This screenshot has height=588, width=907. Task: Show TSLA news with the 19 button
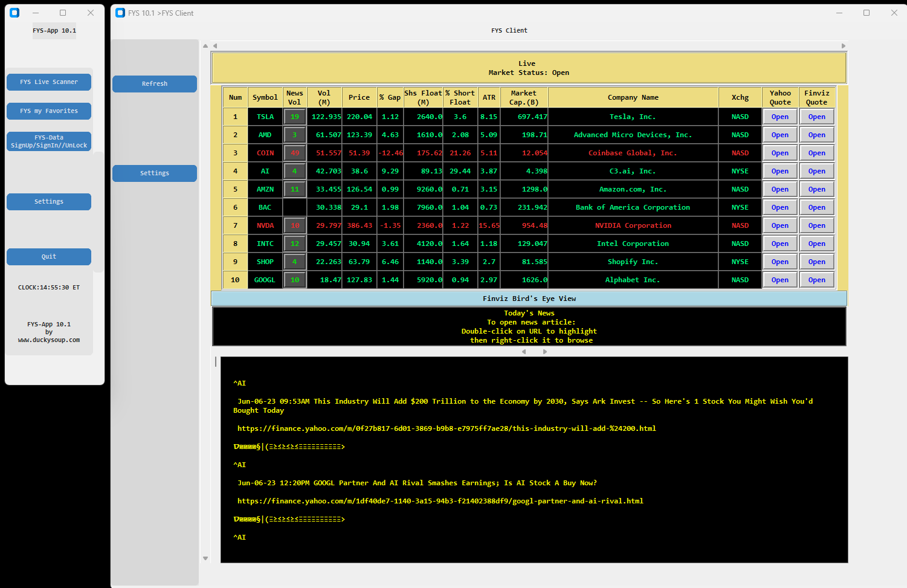pyautogui.click(x=295, y=117)
